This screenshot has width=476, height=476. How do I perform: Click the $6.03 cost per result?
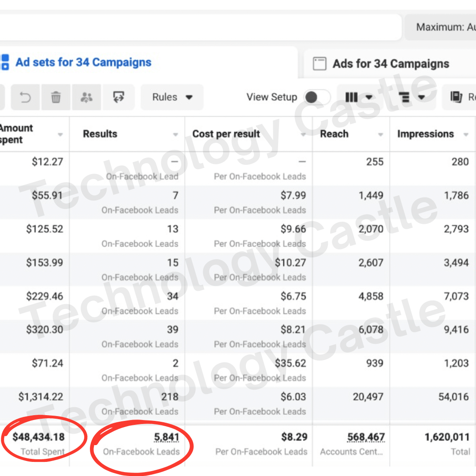[293, 397]
